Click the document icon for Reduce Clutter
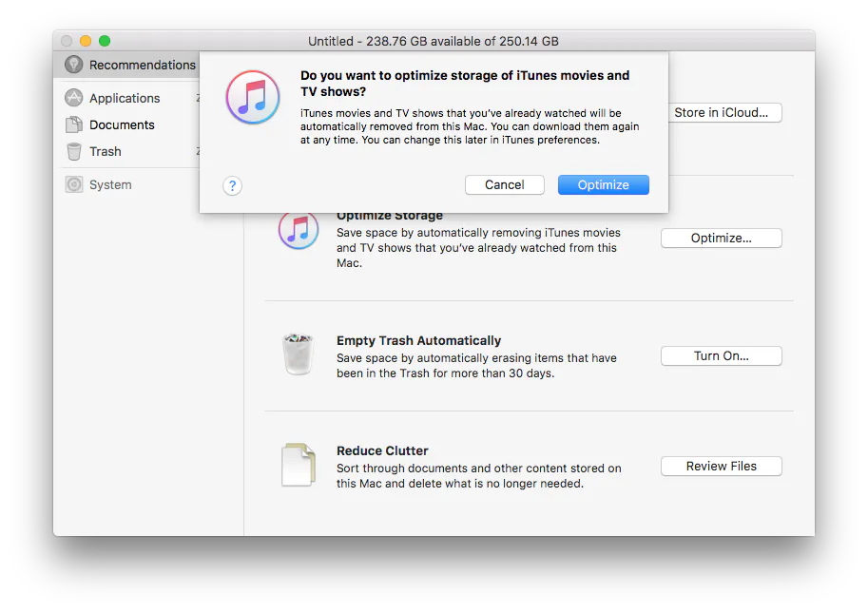The image size is (868, 612). click(x=299, y=465)
